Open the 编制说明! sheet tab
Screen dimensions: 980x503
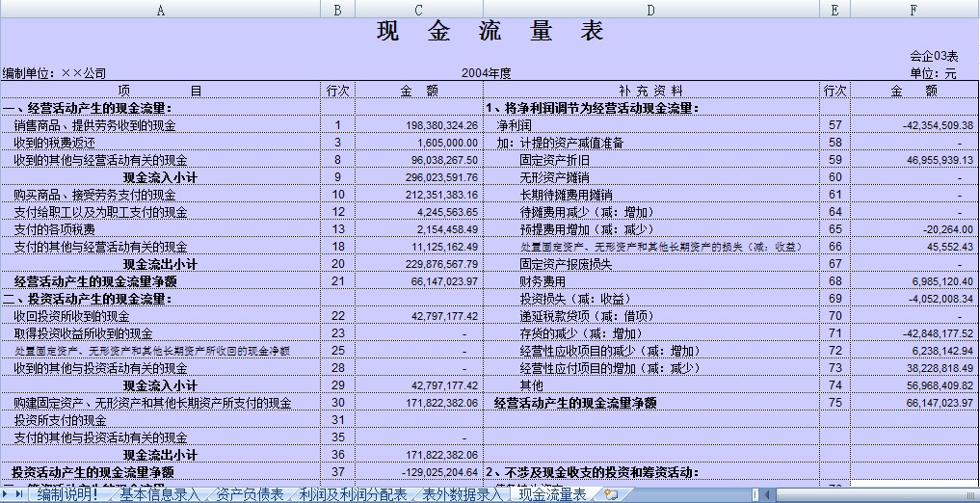pyautogui.click(x=67, y=495)
